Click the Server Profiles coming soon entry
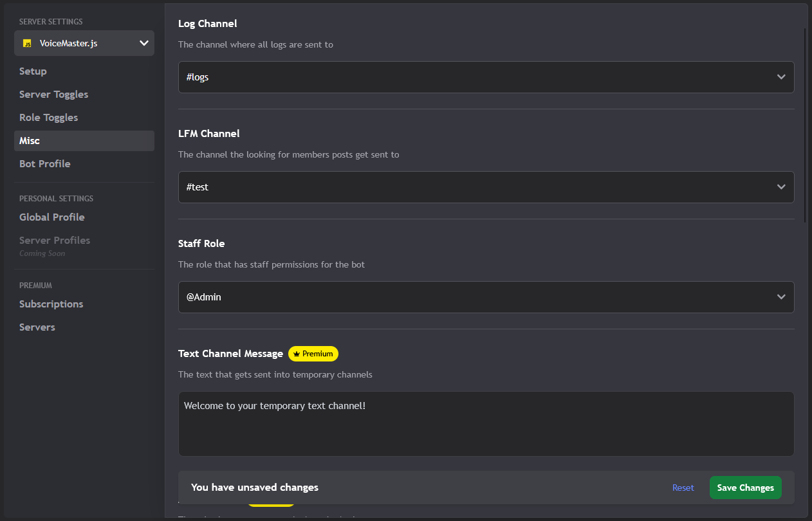812x521 pixels. point(55,240)
